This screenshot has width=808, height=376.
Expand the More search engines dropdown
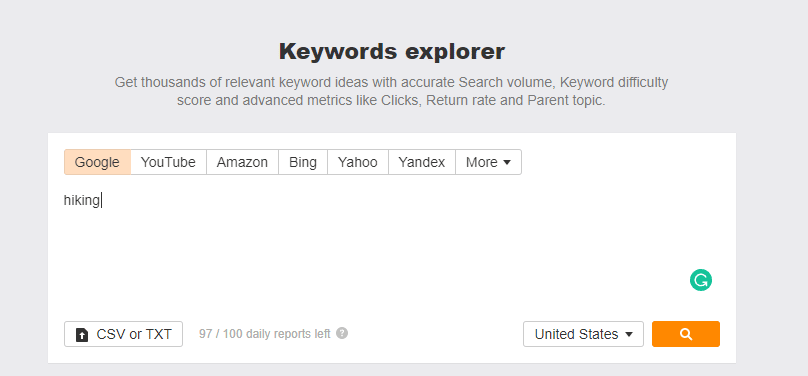click(x=488, y=162)
